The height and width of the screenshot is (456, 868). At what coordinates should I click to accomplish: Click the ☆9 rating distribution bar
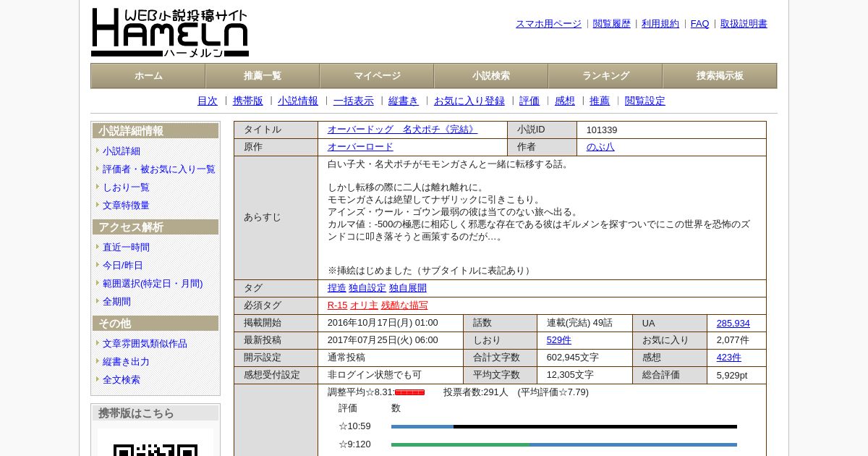[x=564, y=444]
